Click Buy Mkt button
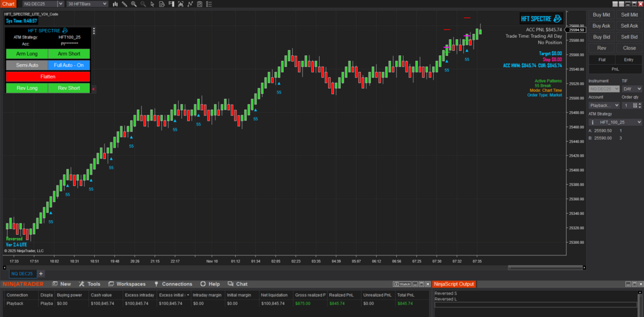Screen dimensions: 644x317 [x=602, y=15]
